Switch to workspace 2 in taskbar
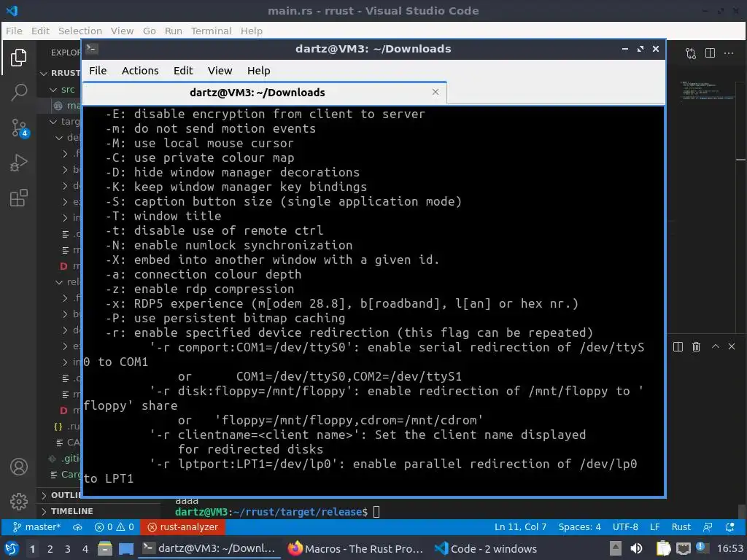Screen dimensions: 747x560 point(50,549)
